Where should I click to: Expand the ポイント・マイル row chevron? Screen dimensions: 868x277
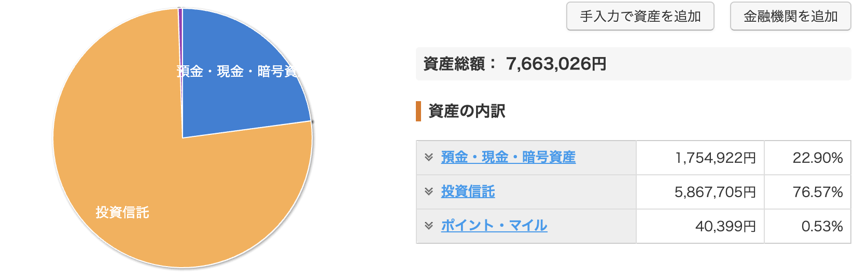tap(429, 226)
